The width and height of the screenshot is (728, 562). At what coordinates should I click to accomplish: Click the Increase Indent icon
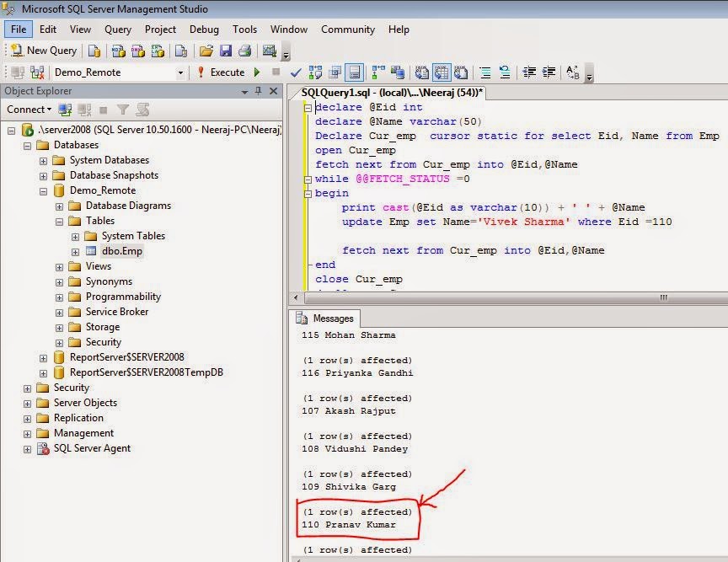tap(549, 72)
